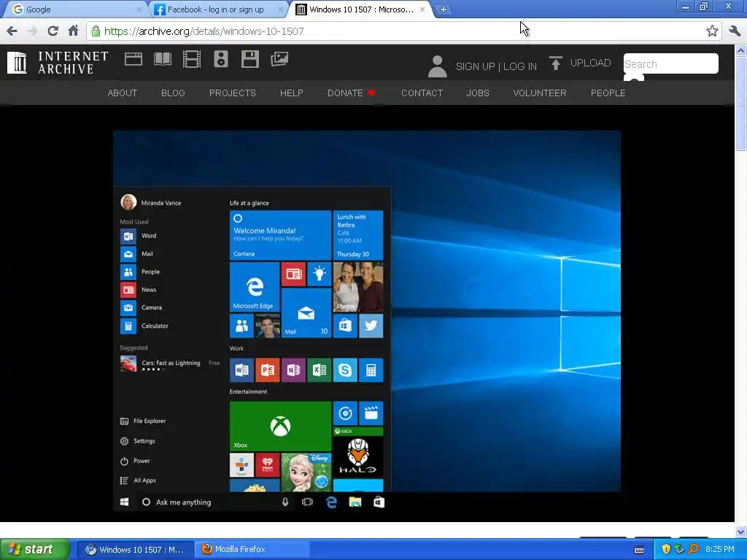Click the green padlock security icon
Screen dimensions: 747x560
coord(96,31)
